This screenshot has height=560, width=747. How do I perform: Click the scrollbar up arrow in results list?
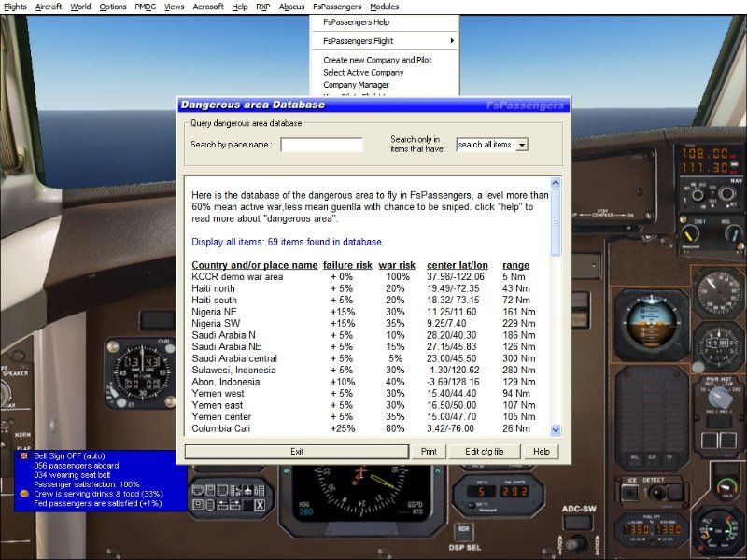pos(556,183)
